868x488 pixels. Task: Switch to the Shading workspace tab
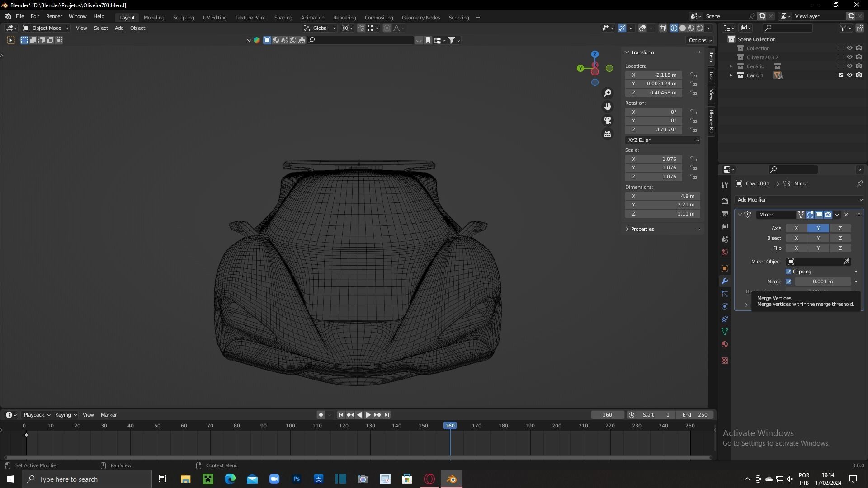click(x=283, y=18)
